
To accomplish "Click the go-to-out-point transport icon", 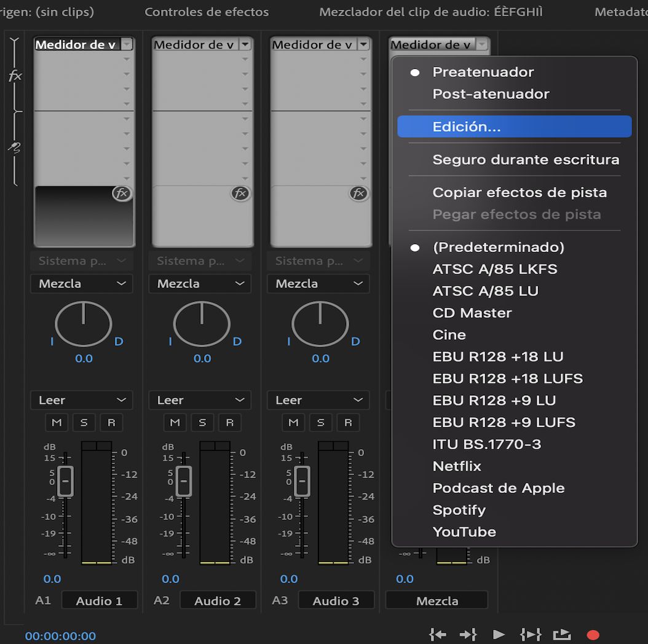I will click(x=468, y=634).
